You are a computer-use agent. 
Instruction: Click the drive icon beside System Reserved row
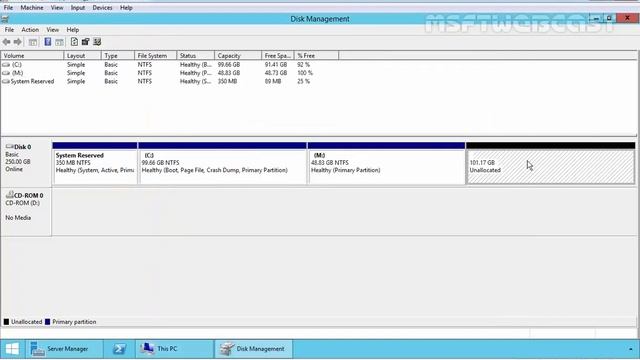point(6,82)
